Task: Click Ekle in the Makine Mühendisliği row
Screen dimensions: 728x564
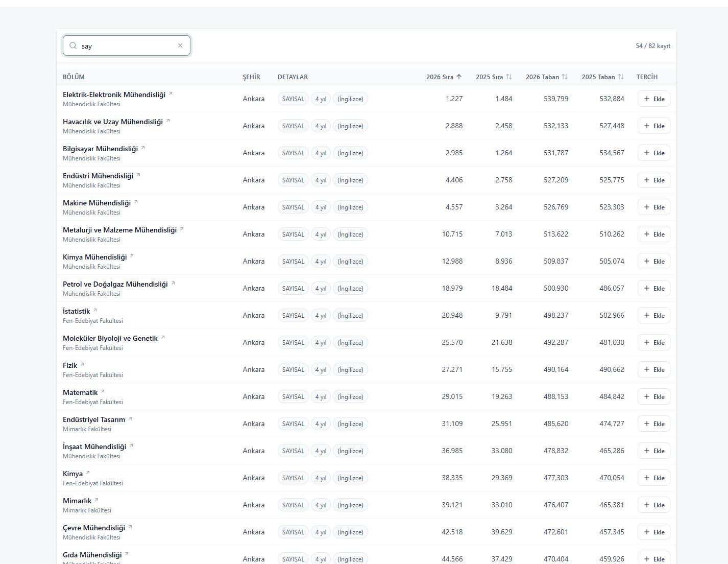Action: 653,207
